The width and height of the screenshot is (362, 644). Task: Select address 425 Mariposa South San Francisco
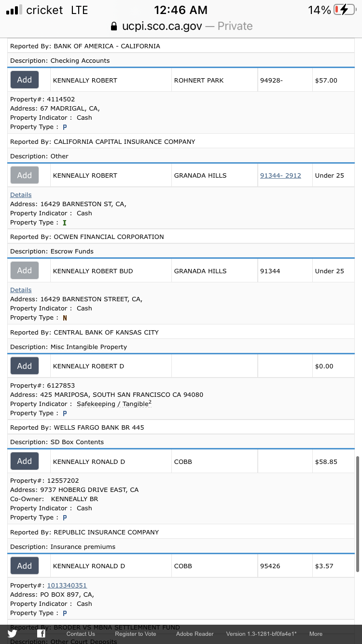tap(107, 394)
